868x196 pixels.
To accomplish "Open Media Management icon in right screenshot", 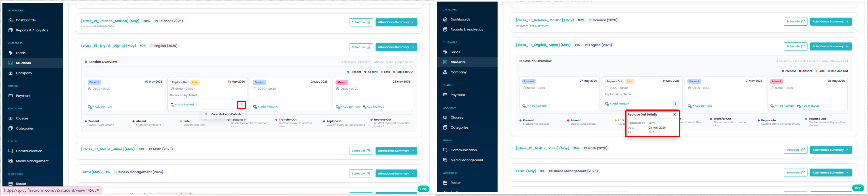I will [x=445, y=160].
